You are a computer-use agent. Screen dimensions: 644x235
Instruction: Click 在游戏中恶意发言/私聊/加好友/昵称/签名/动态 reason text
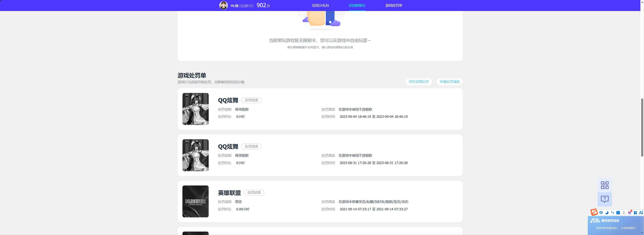pyautogui.click(x=374, y=202)
